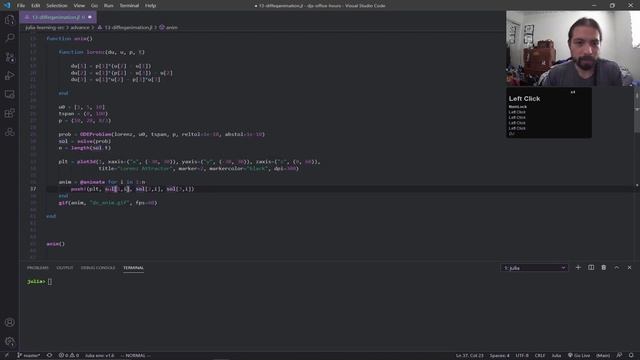640x360 pixels.
Task: Click the VS Code logo in the title bar
Action: (x=7, y=5)
